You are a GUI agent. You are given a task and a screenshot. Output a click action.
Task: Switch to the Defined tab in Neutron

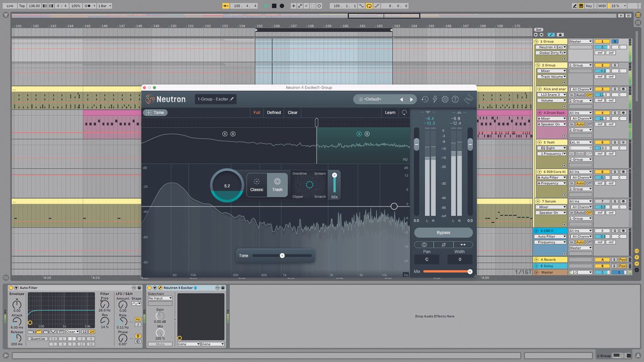(x=274, y=113)
